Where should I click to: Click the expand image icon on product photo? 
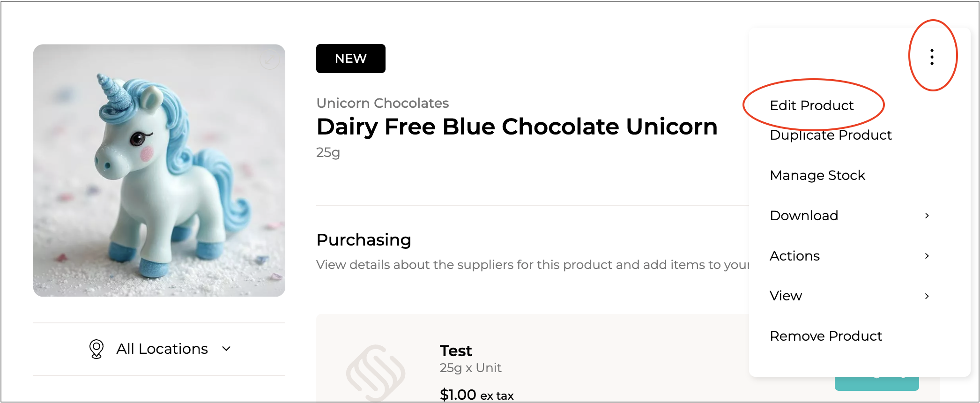coord(269,60)
